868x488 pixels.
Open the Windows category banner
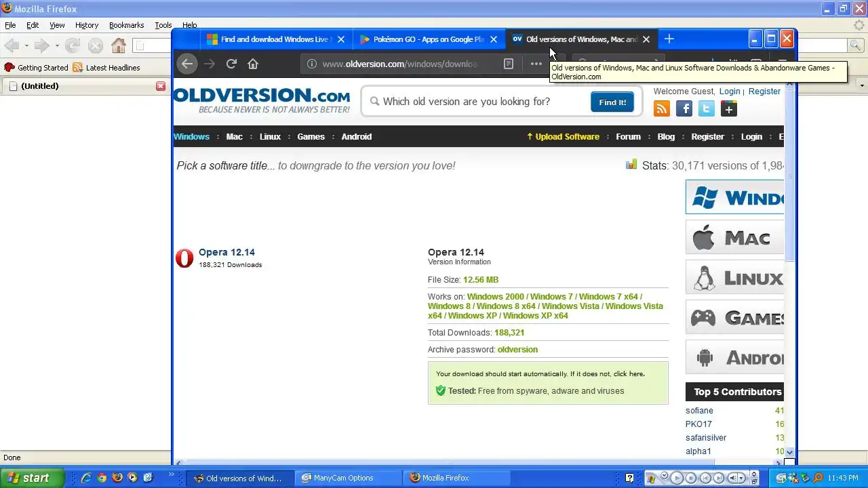click(734, 197)
